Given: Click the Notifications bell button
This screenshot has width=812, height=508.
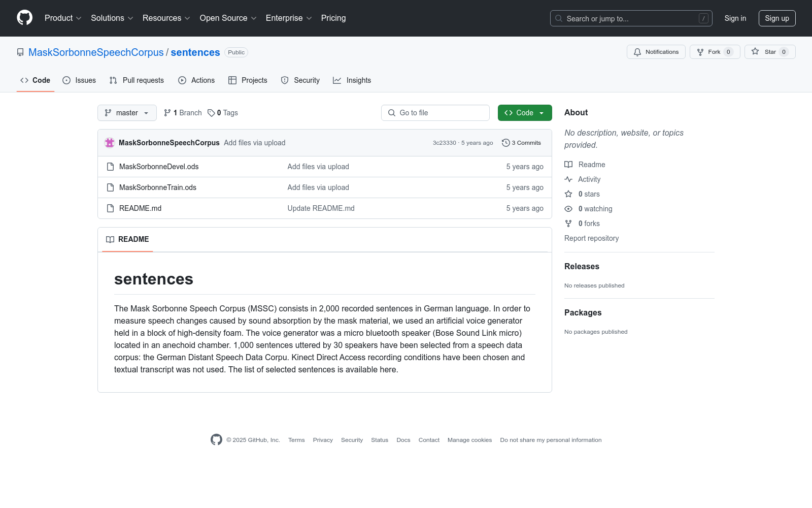Looking at the screenshot, I should [656, 52].
